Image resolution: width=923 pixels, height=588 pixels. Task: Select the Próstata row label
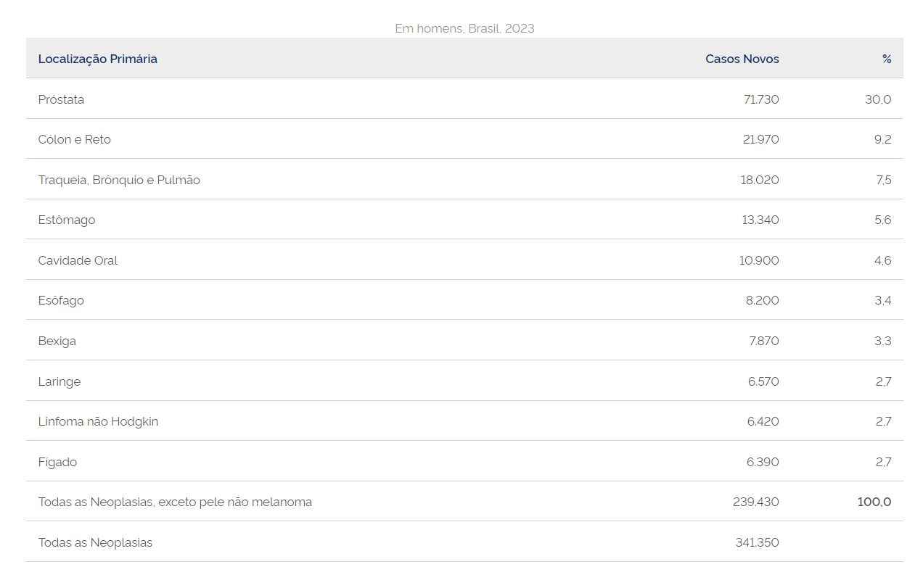pos(61,99)
